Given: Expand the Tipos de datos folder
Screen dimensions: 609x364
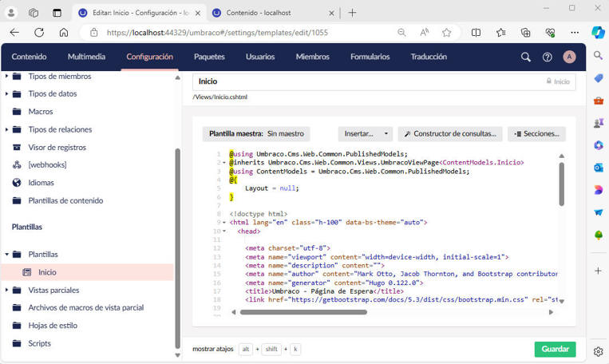Looking at the screenshot, I should [x=6, y=93].
